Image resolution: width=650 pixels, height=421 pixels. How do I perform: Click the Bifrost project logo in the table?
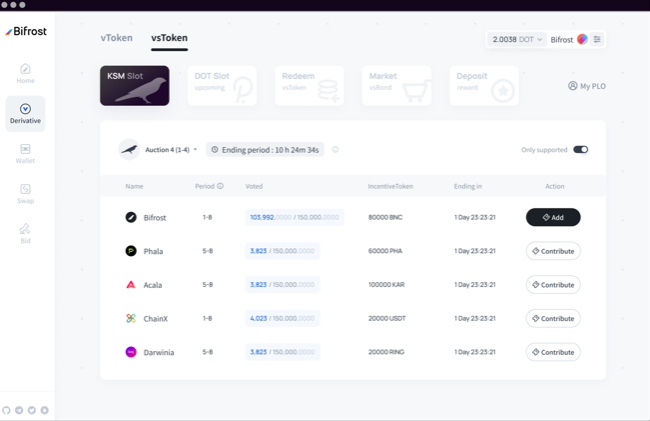click(x=131, y=217)
